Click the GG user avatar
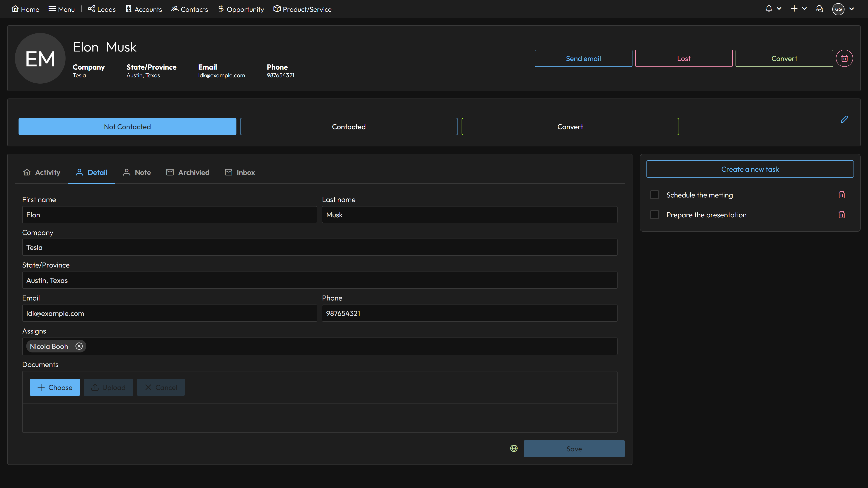868x488 pixels. click(838, 9)
